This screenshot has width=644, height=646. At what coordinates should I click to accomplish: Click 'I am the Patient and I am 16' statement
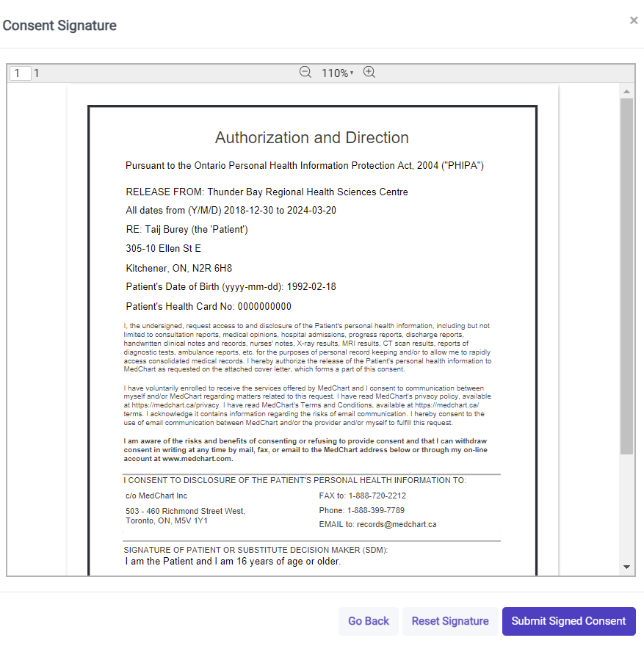click(x=233, y=561)
